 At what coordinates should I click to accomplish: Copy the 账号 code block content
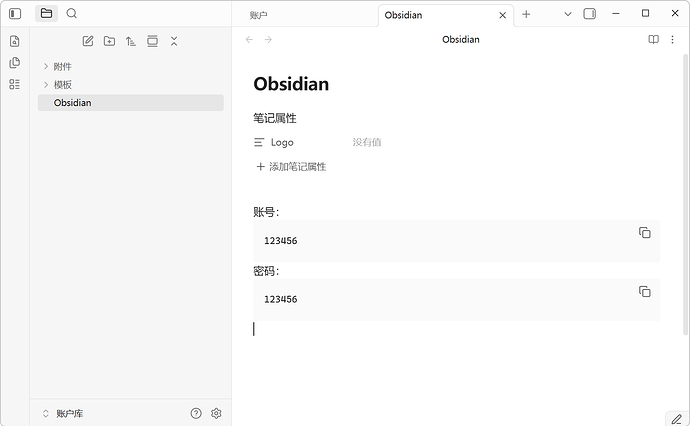click(644, 233)
